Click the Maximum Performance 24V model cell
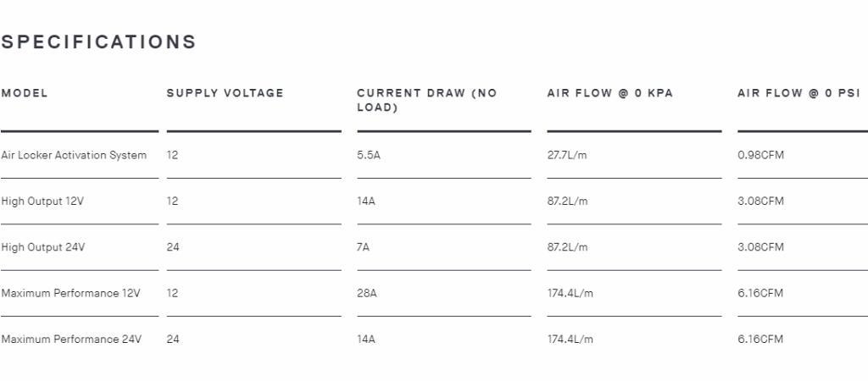This screenshot has width=868, height=381. pos(71,339)
